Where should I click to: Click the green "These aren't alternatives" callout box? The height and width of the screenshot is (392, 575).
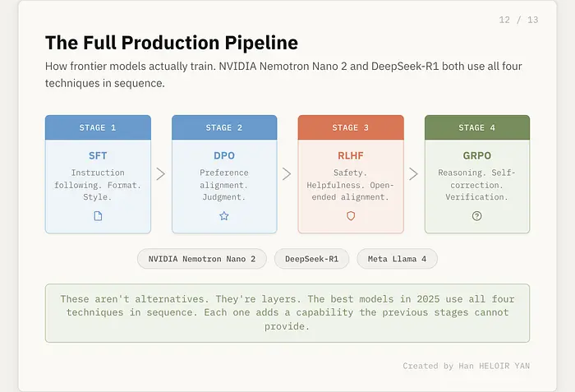click(x=287, y=312)
